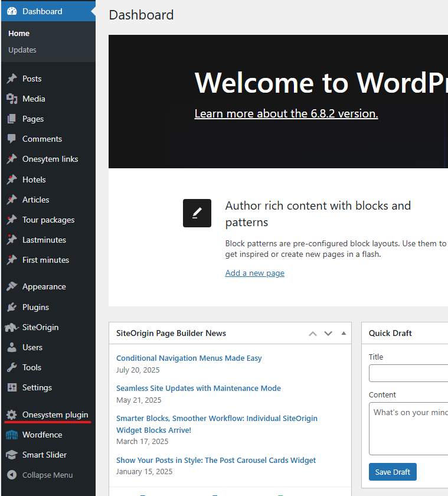This screenshot has width=448, height=496.
Task: Click the Posts pushpin icon
Action: [12, 79]
